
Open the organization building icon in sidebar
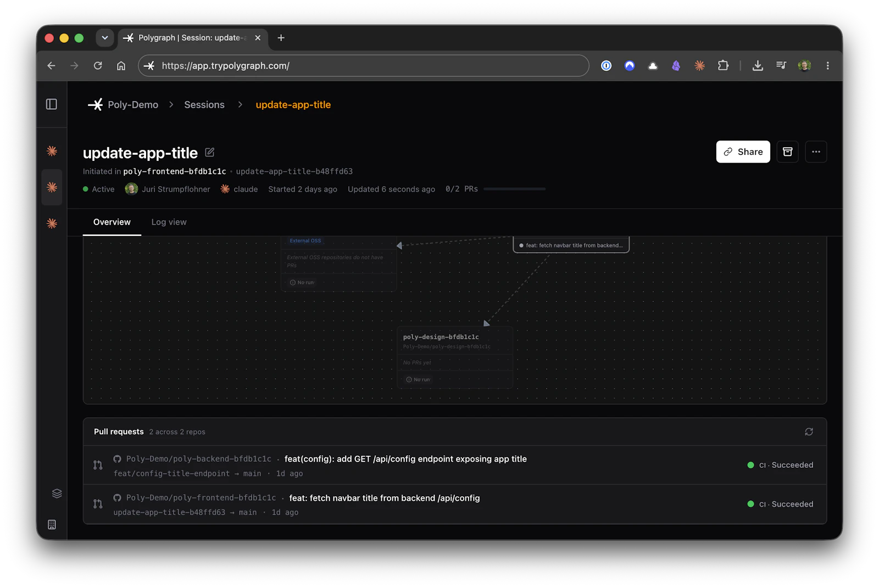coord(52,524)
